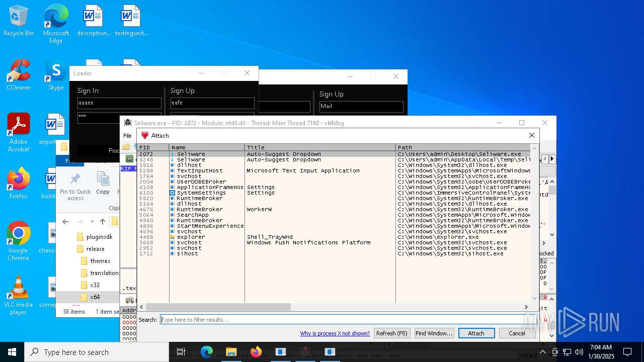
Task: Select TextInputHost process row
Action: (334, 170)
